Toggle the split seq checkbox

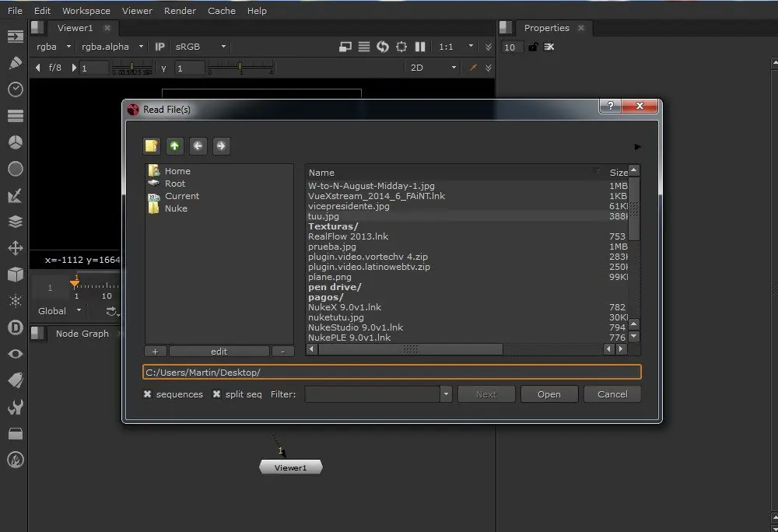217,394
